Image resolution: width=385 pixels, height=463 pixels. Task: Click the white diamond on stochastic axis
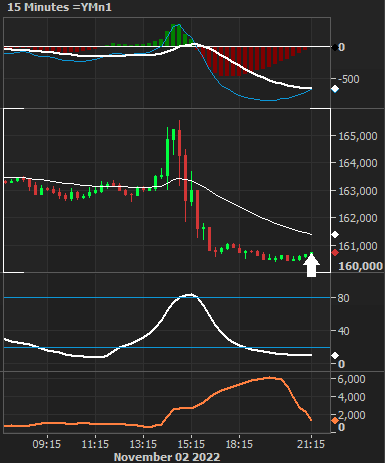(x=335, y=356)
